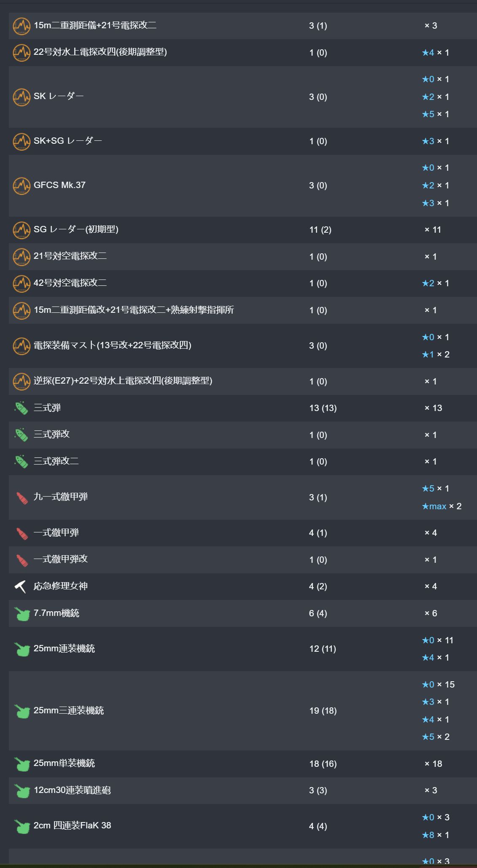Image resolution: width=477 pixels, height=868 pixels.
Task: Click the radar icon beside GFCS Mk.37
Action: [x=22, y=185]
